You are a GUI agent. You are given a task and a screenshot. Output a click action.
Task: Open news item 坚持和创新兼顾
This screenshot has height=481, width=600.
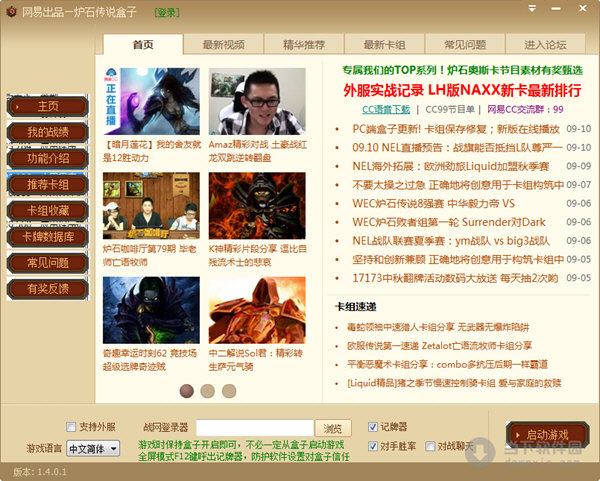point(458,259)
